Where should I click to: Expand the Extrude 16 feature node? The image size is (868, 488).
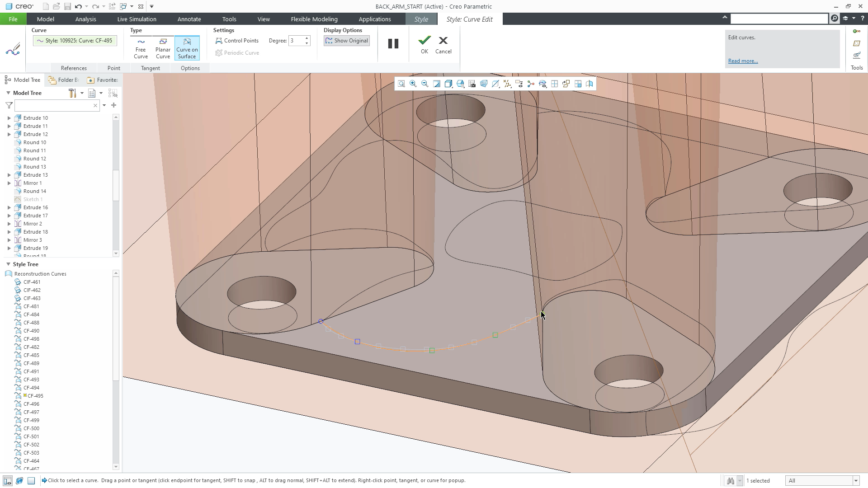pyautogui.click(x=9, y=207)
